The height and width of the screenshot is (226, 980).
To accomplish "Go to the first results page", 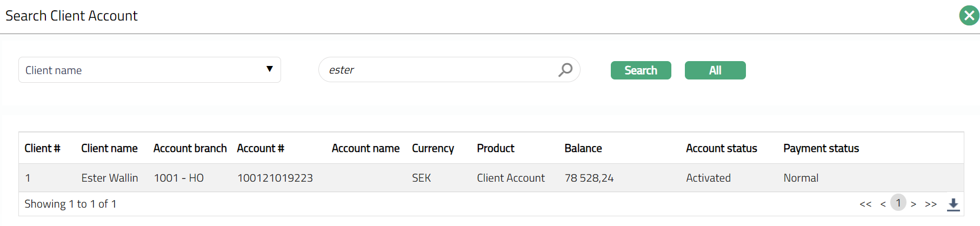I will [x=865, y=204].
